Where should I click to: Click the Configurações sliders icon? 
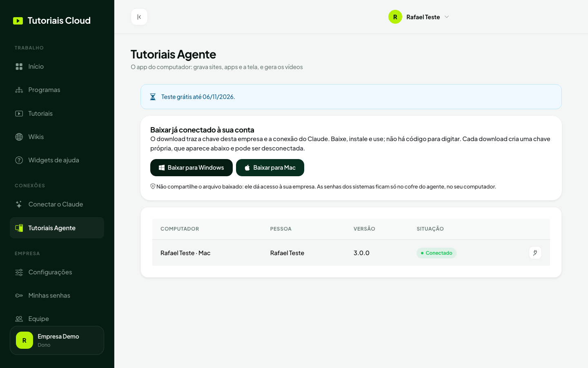[x=19, y=272]
